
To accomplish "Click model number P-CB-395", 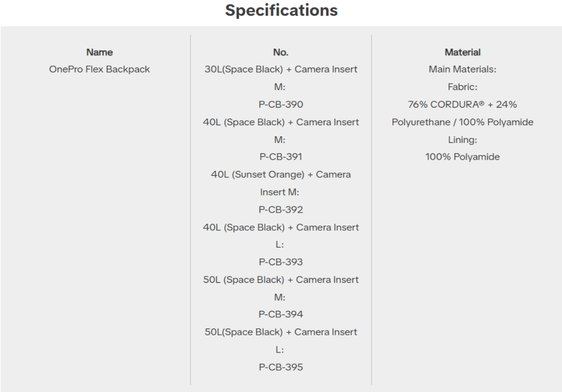I will coord(280,367).
